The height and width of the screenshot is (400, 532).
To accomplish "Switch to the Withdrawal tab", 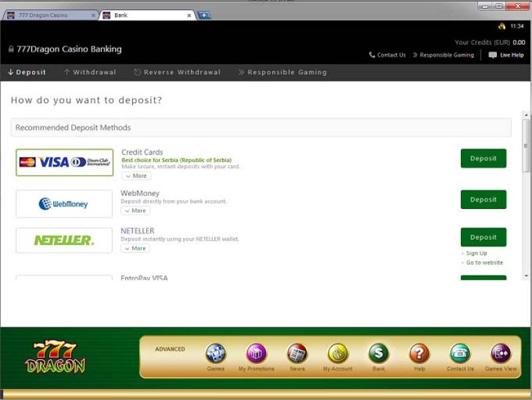I will 90,73.
